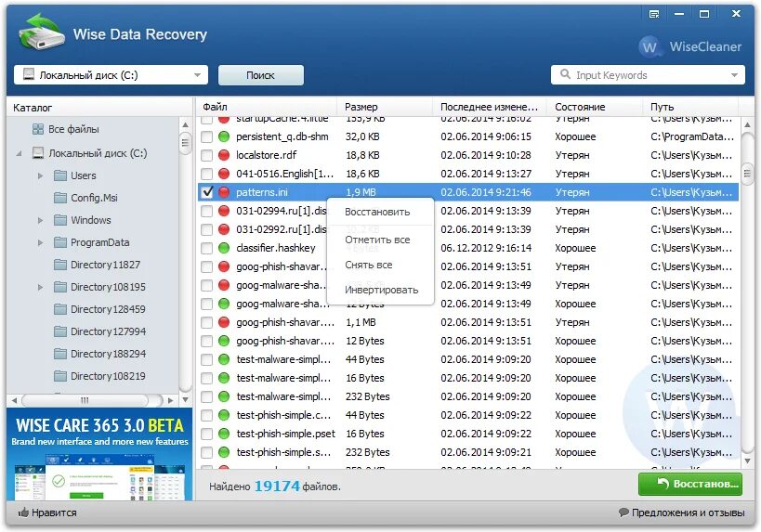The image size is (761, 532).
Task: Click the green status dot of persistent_q.db-shm
Action: click(x=224, y=136)
